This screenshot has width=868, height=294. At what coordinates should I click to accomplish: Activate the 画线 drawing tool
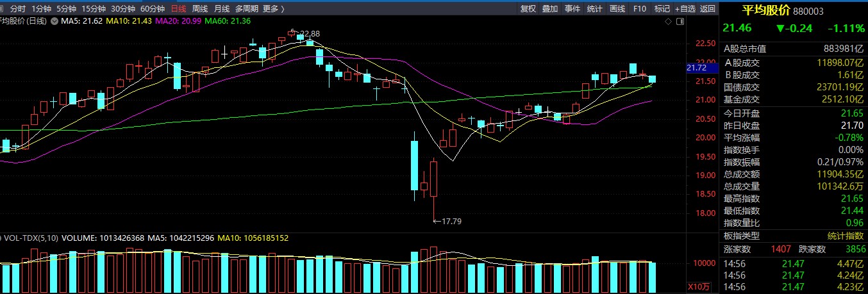click(x=617, y=9)
